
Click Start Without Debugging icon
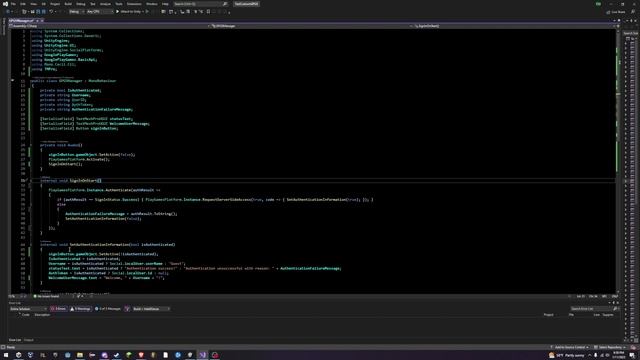point(147,12)
